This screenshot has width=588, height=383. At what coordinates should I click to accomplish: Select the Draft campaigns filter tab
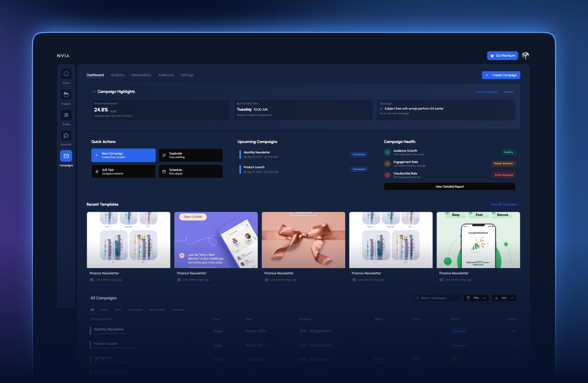104,310
